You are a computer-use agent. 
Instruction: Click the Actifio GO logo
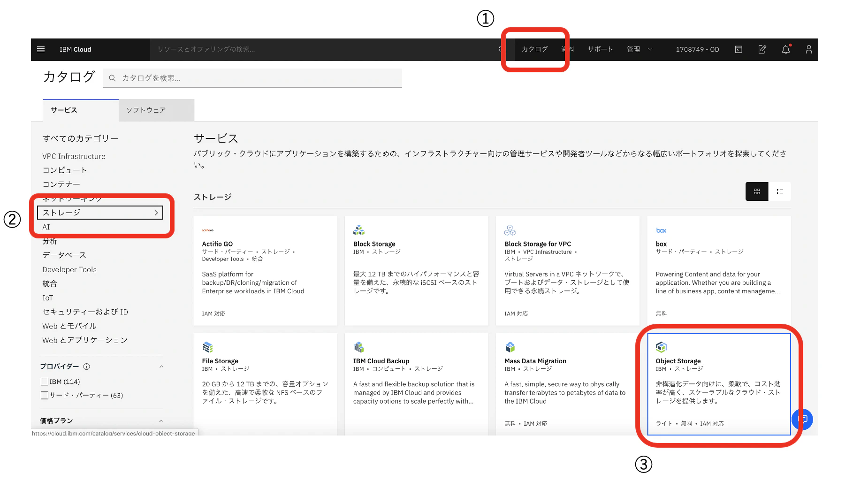208,230
